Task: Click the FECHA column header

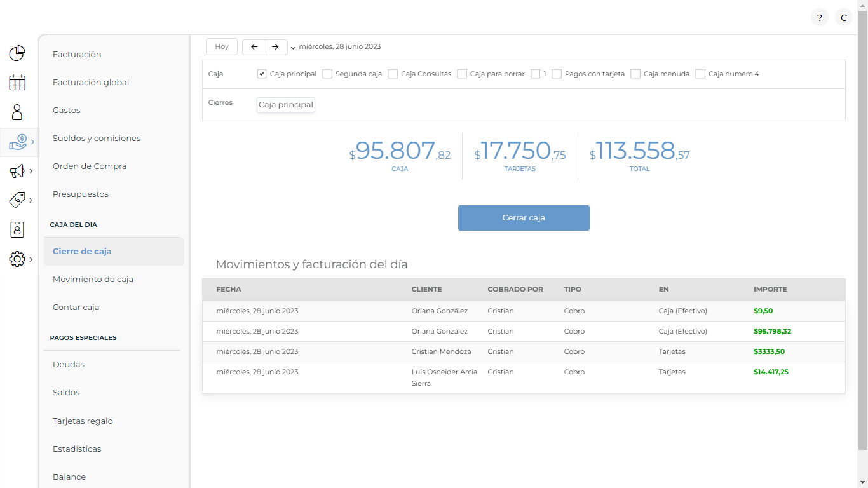Action: pos(229,290)
